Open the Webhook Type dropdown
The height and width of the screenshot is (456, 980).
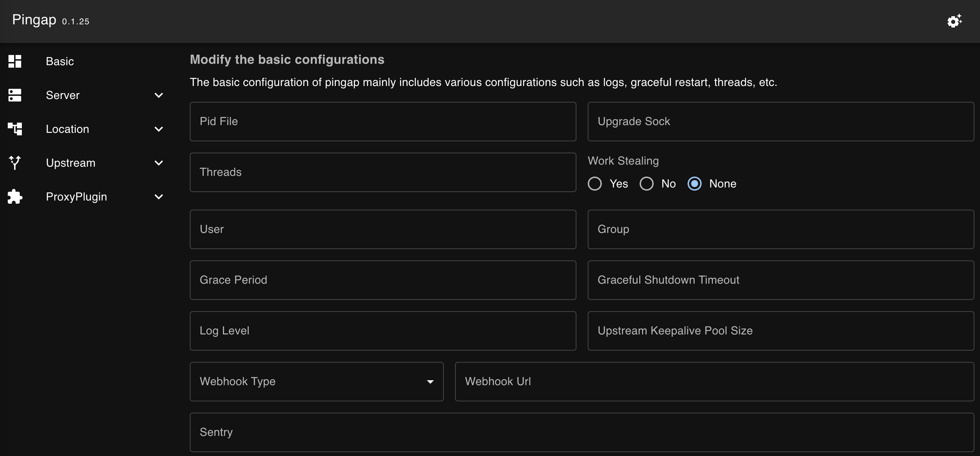pos(316,382)
